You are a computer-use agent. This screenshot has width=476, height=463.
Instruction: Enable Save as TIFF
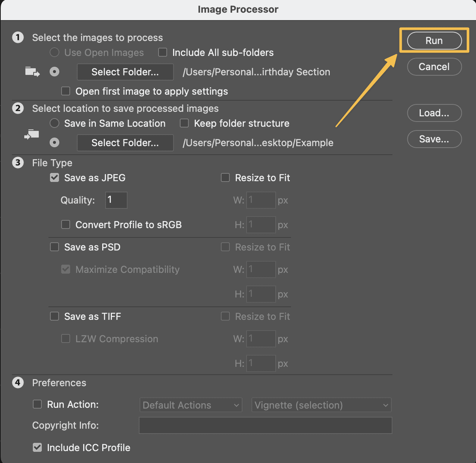(x=54, y=316)
